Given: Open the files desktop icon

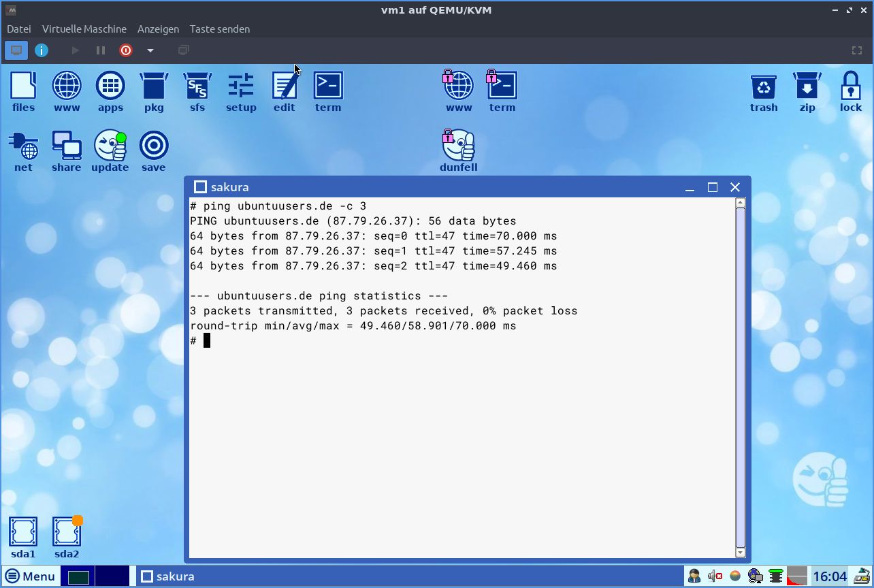Looking at the screenshot, I should (23, 91).
